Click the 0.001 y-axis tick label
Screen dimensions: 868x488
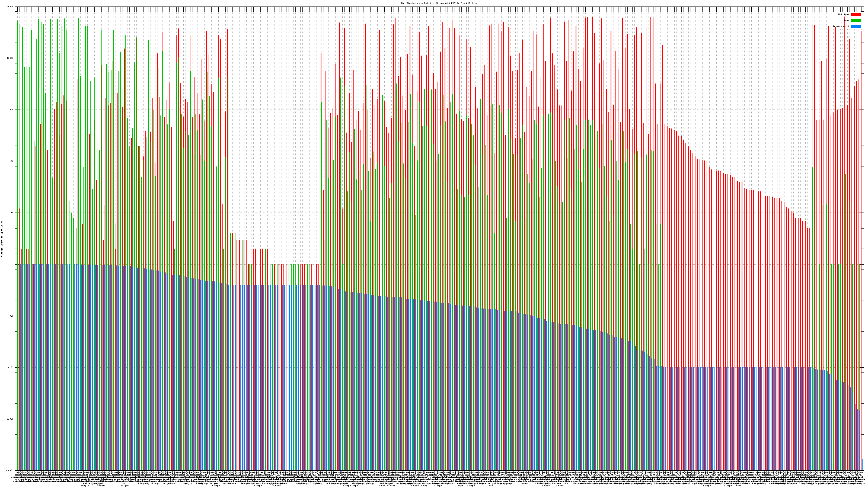[x=11, y=419]
